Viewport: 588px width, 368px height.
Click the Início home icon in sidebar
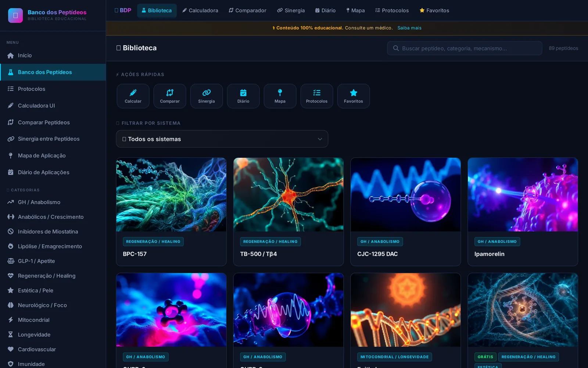[11, 56]
